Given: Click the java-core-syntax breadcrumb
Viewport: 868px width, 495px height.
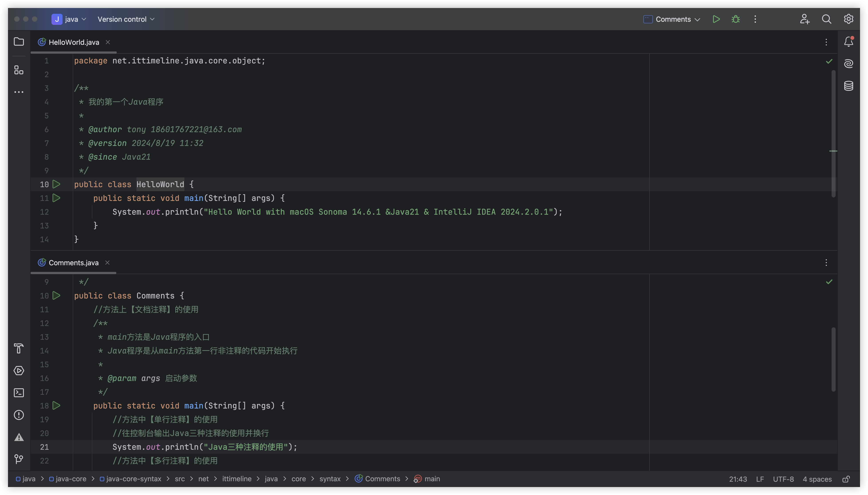Looking at the screenshot, I should point(133,479).
